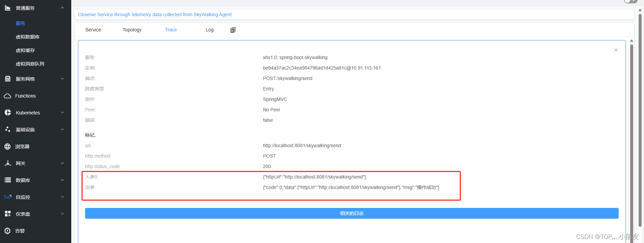Expand the 基础设施 menu chevron
This screenshot has width=644, height=243.
tap(62, 129)
